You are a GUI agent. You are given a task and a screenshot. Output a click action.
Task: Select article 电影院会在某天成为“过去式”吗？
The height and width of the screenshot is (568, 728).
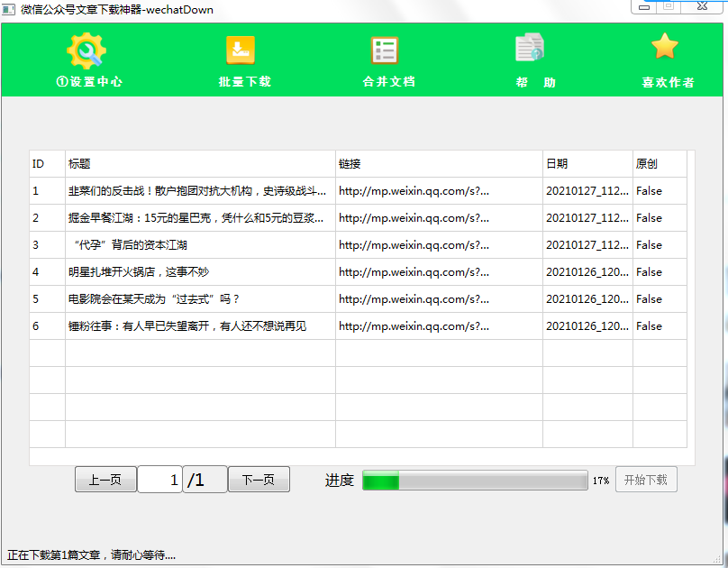[x=200, y=298]
